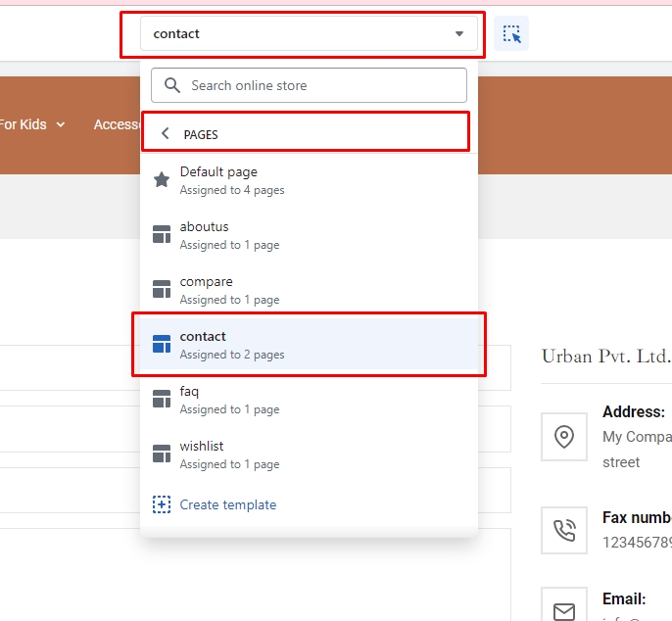The image size is (672, 621).
Task: Click the location pin address icon
Action: pyautogui.click(x=564, y=437)
